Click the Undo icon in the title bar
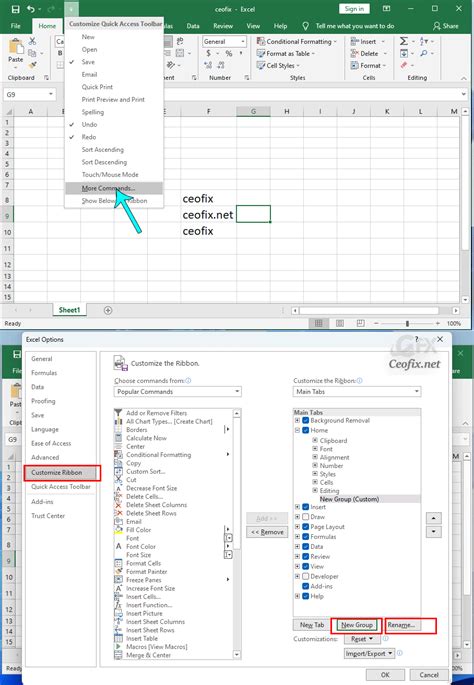The height and width of the screenshot is (685, 474). point(30,9)
